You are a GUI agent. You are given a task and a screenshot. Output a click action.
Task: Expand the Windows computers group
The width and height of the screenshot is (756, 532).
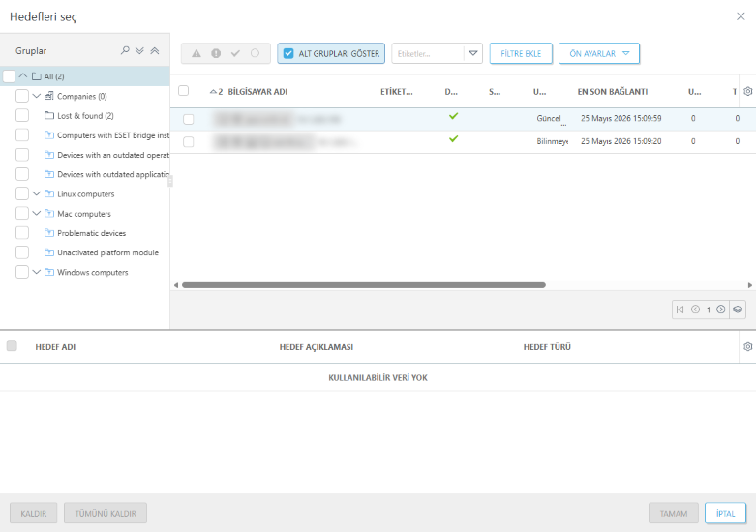click(37, 272)
